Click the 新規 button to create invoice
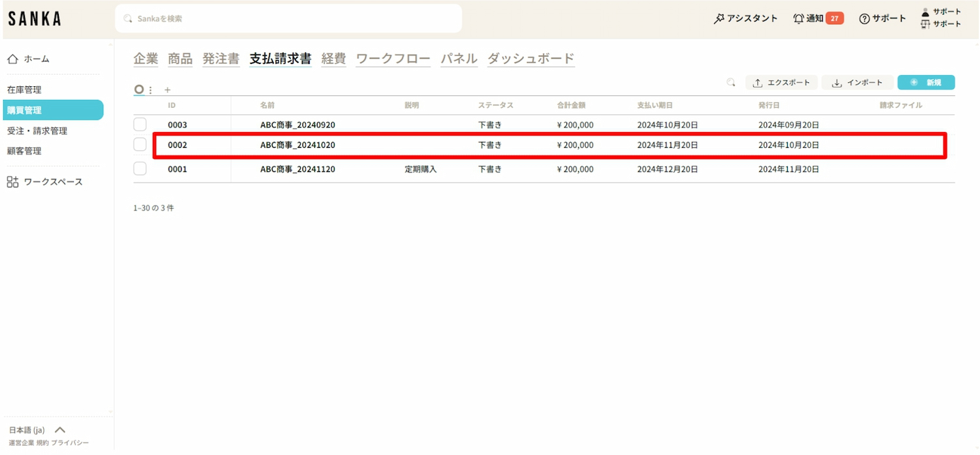Viewport: 980px width, 455px height. tap(926, 82)
